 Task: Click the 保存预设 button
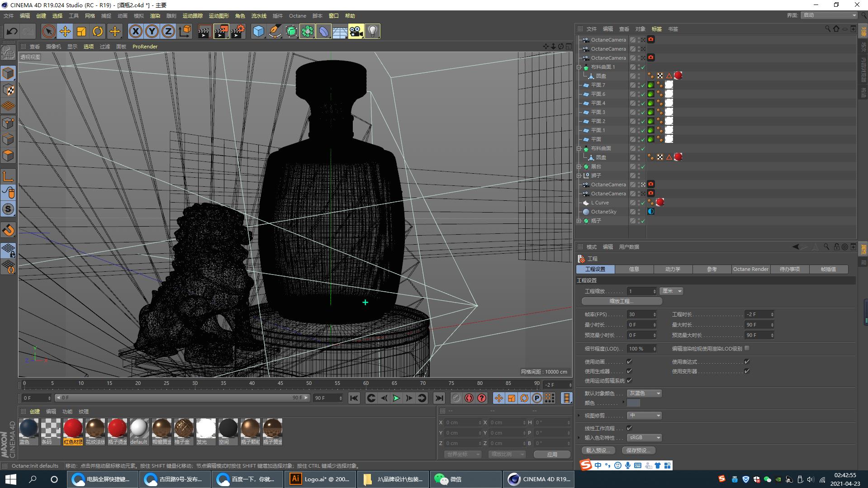pos(638,450)
